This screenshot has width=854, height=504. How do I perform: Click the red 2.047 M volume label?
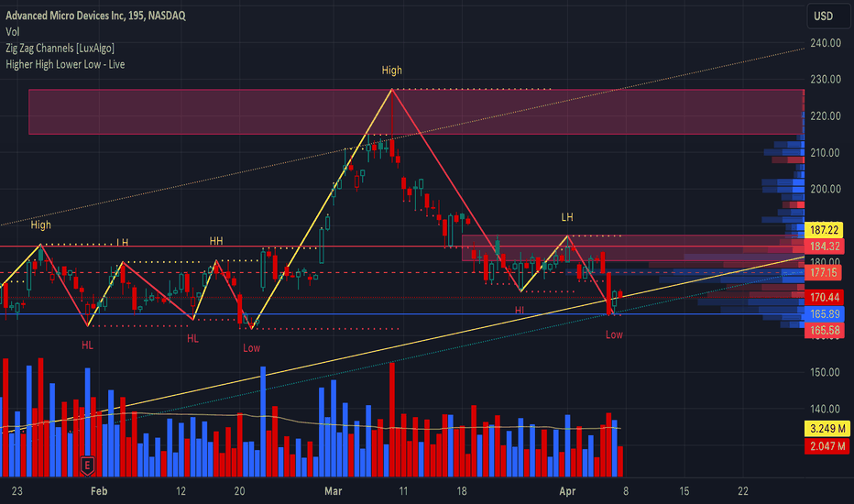(x=827, y=447)
